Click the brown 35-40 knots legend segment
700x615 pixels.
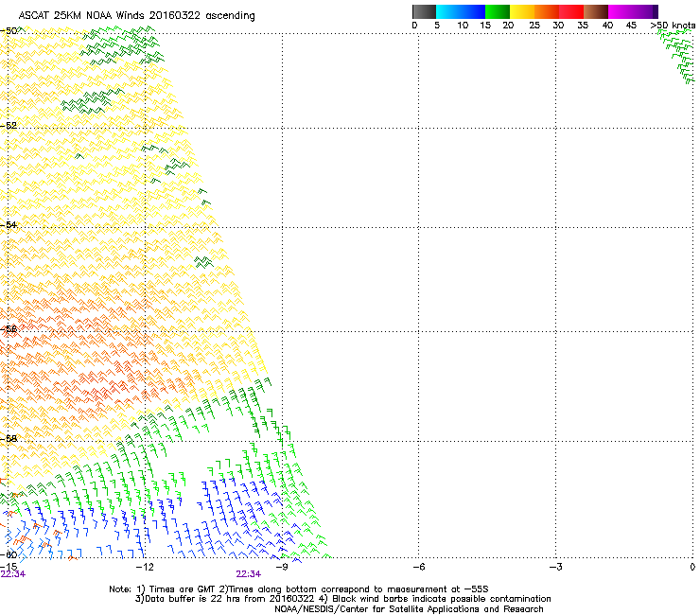[596, 11]
